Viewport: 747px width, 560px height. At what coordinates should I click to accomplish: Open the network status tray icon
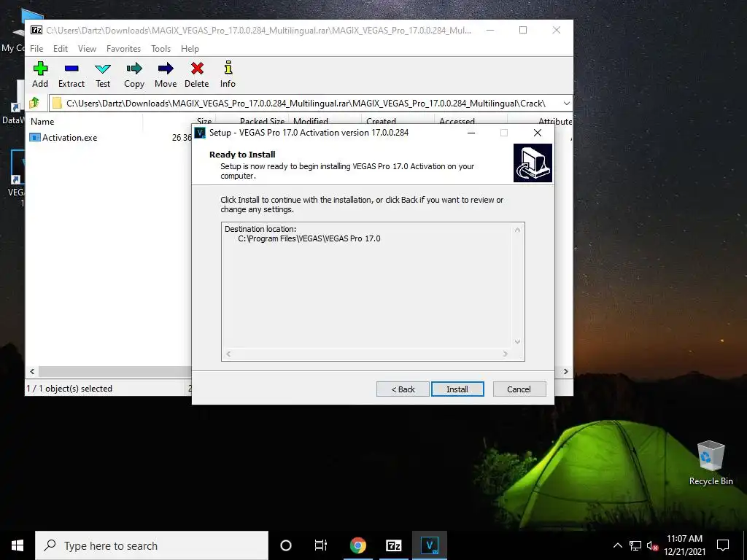635,545
